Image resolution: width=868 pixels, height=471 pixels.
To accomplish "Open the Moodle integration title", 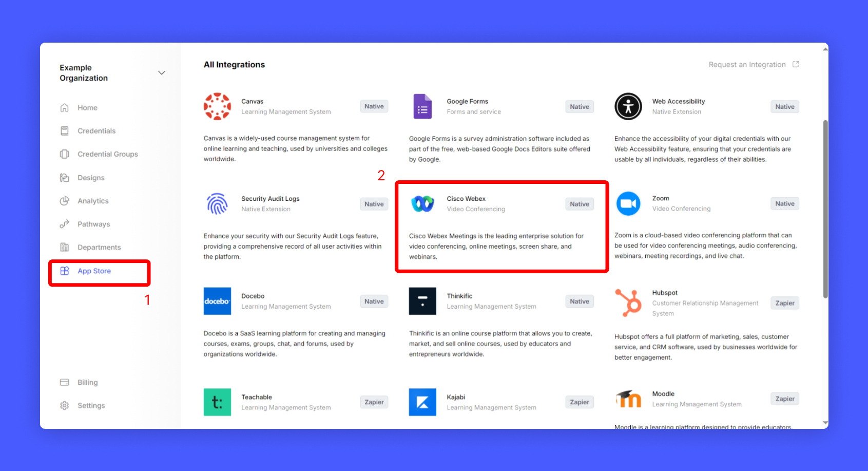I will coord(663,394).
